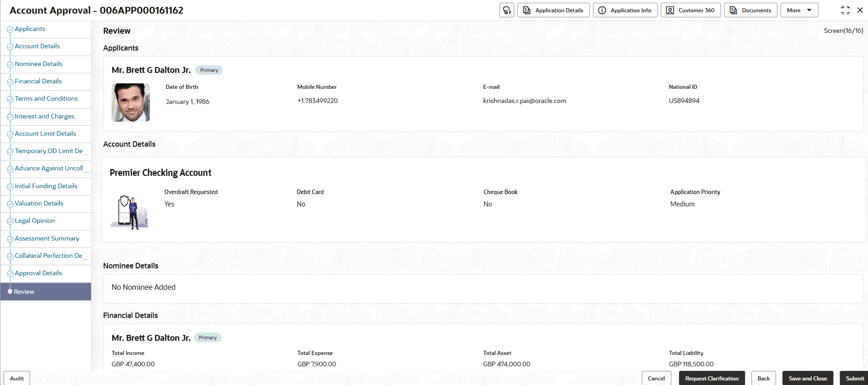Click the email krishnadas.r.pai@oracle.com

click(x=525, y=101)
